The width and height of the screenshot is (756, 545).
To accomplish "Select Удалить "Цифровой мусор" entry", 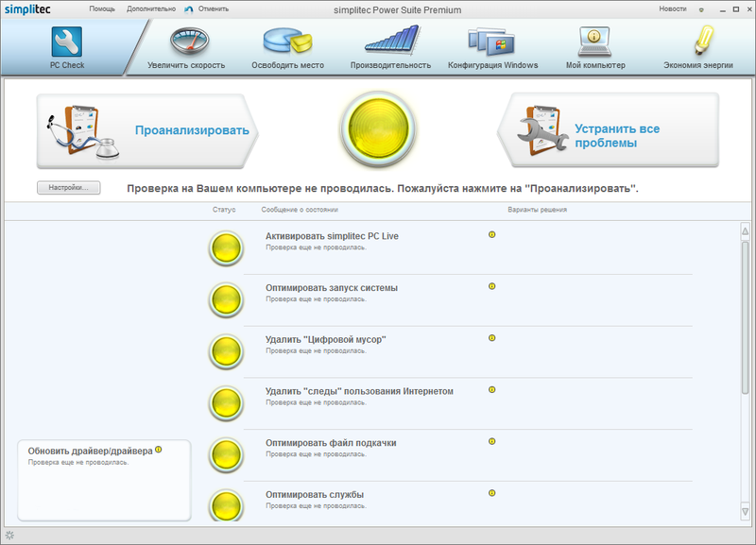I will [325, 339].
